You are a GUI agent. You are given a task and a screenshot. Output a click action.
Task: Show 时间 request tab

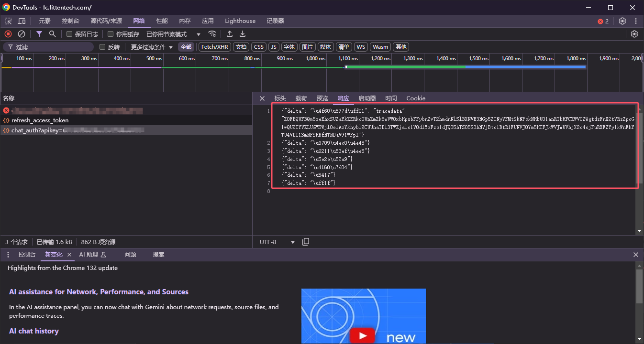391,98
